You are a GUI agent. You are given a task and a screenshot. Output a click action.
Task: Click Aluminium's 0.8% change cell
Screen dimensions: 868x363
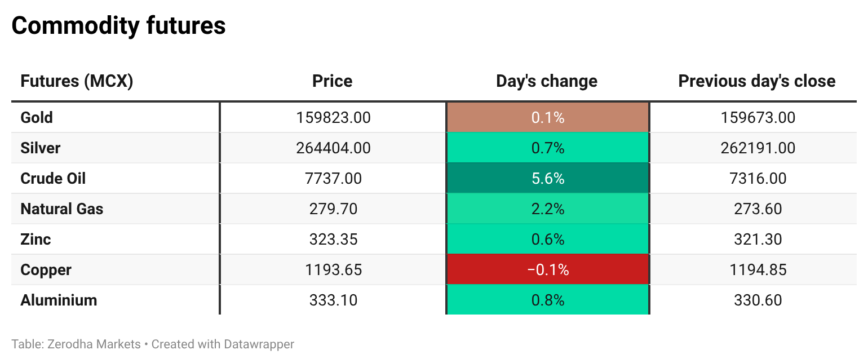(548, 300)
